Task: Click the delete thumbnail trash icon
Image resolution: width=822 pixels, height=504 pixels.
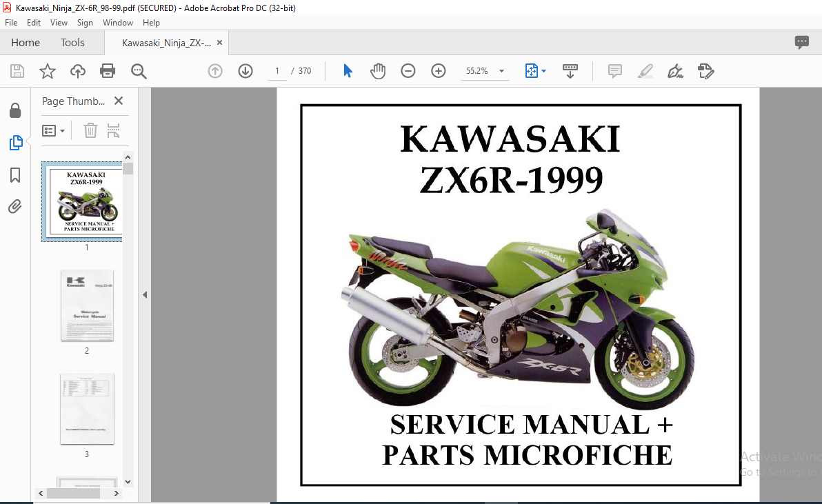Action: point(91,130)
